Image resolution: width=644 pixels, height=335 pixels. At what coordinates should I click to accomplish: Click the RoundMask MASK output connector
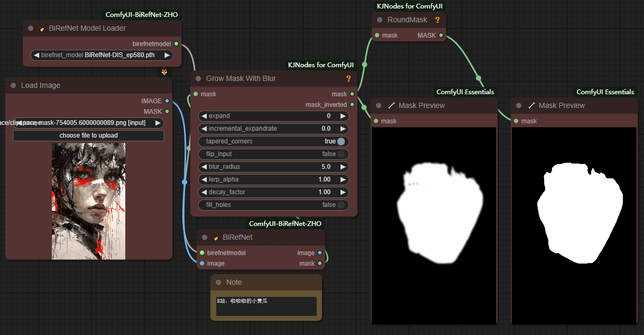(441, 35)
